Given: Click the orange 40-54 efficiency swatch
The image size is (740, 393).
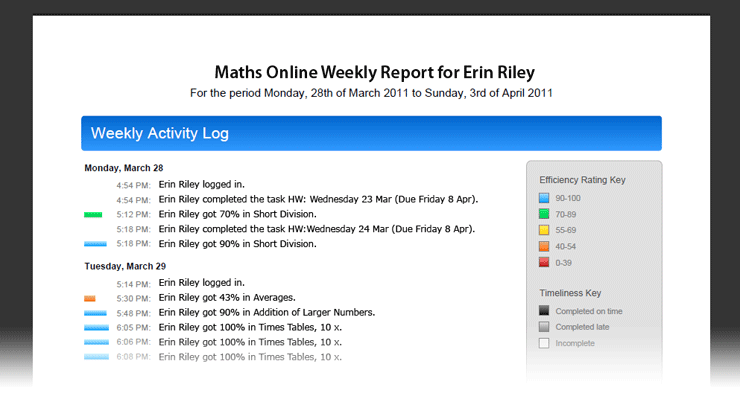Looking at the screenshot, I should click(544, 246).
